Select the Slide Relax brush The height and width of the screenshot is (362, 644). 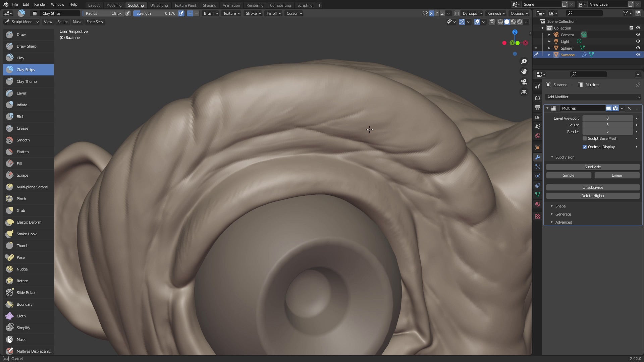[28, 293]
